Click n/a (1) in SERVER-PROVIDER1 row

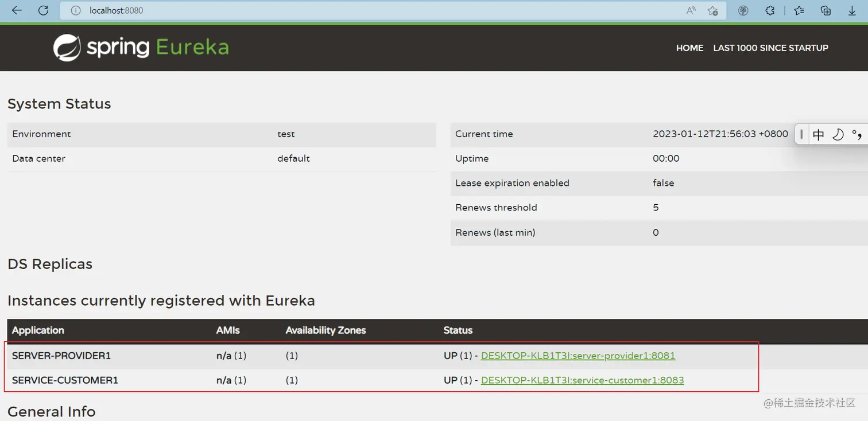[231, 356]
